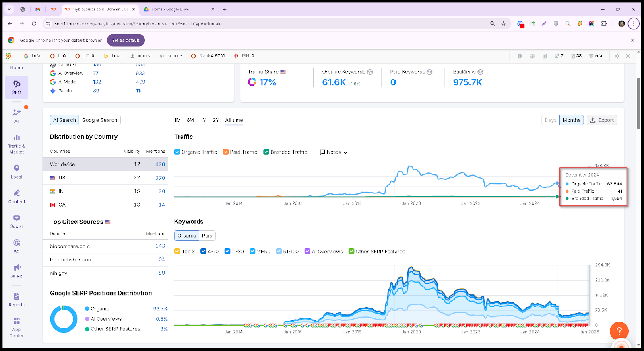Open the Ad section in the sidebar
Image resolution: width=644 pixels, height=351 pixels.
pyautogui.click(x=17, y=246)
